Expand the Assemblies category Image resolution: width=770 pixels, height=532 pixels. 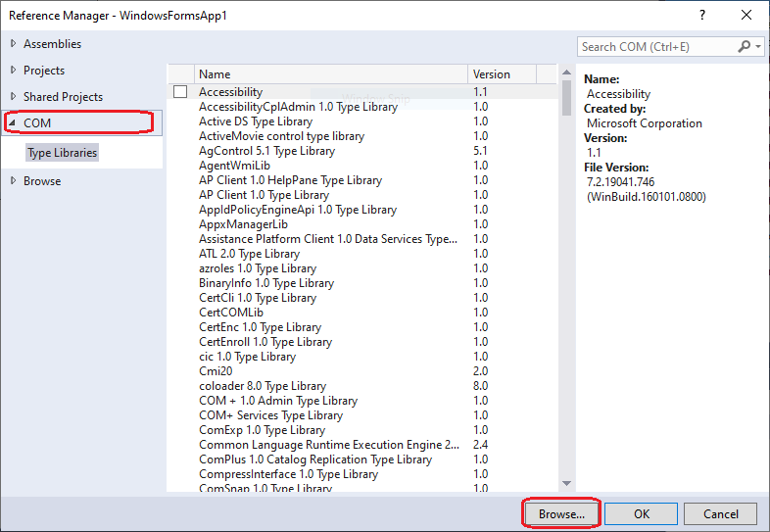[14, 44]
